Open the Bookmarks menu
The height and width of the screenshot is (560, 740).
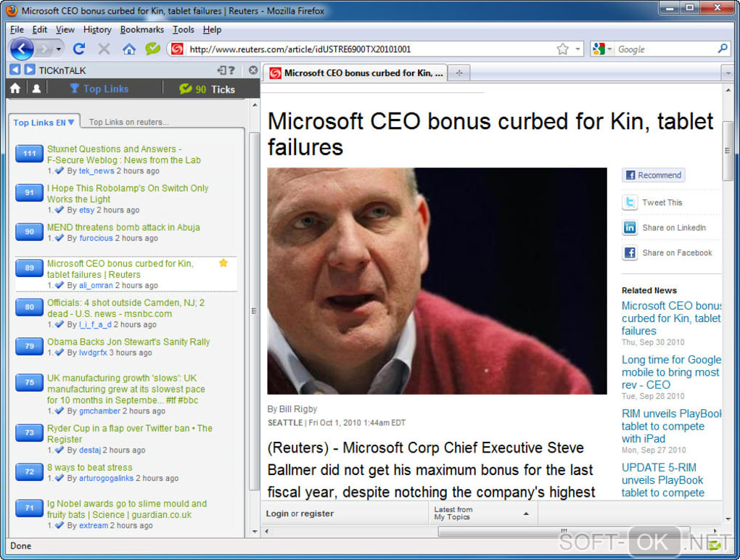pos(141,29)
